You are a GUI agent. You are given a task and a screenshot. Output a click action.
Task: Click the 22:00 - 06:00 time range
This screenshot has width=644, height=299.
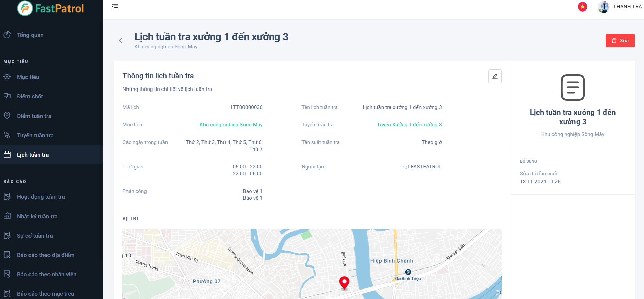point(248,174)
